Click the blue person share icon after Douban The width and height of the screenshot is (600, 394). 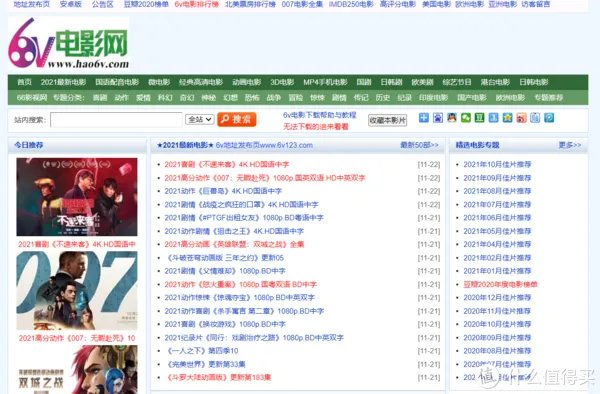[x=493, y=118]
